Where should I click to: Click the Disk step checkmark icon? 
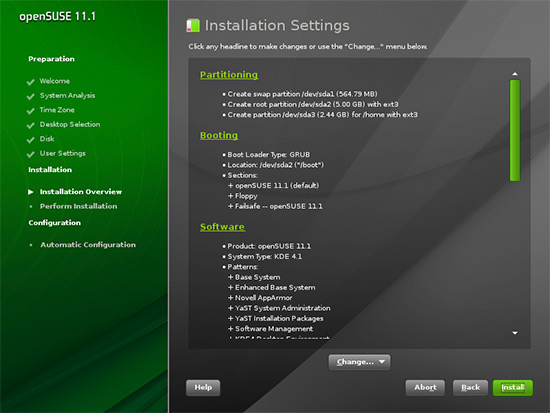pos(31,140)
